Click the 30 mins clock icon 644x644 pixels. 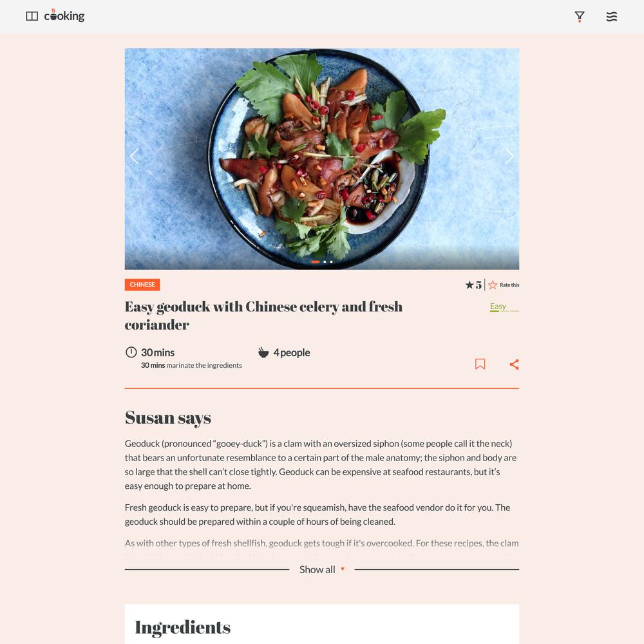pos(131,352)
